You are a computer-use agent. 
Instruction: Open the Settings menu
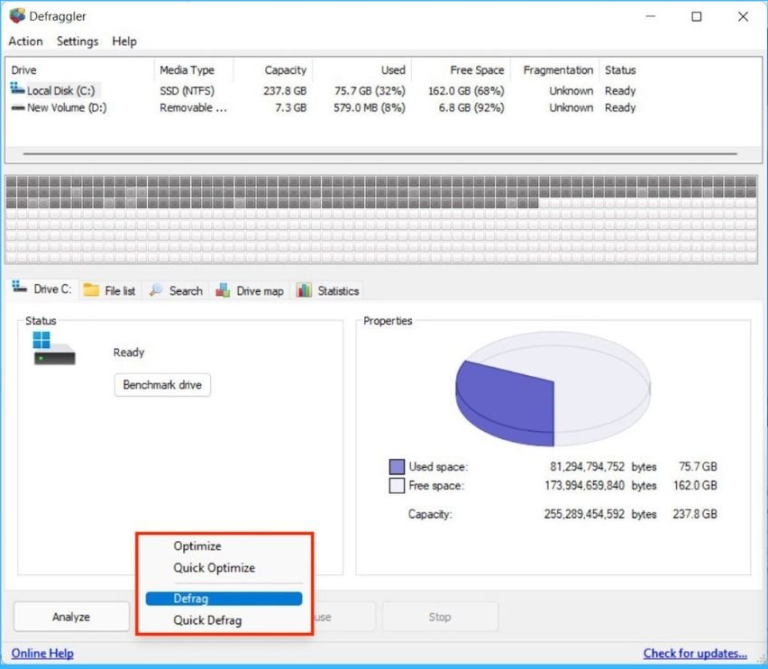pos(77,41)
